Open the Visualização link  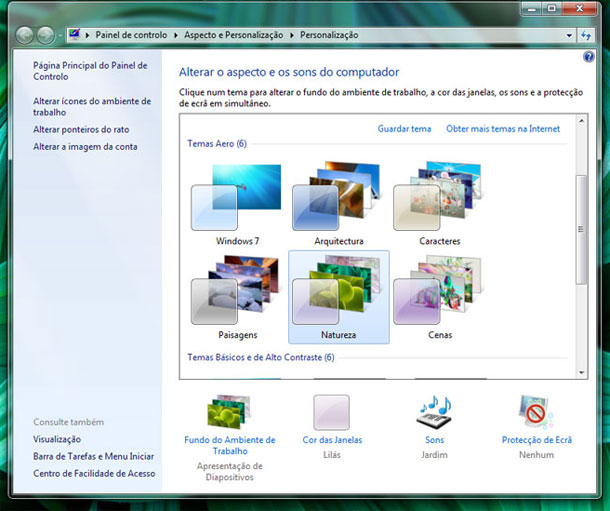pyautogui.click(x=57, y=439)
